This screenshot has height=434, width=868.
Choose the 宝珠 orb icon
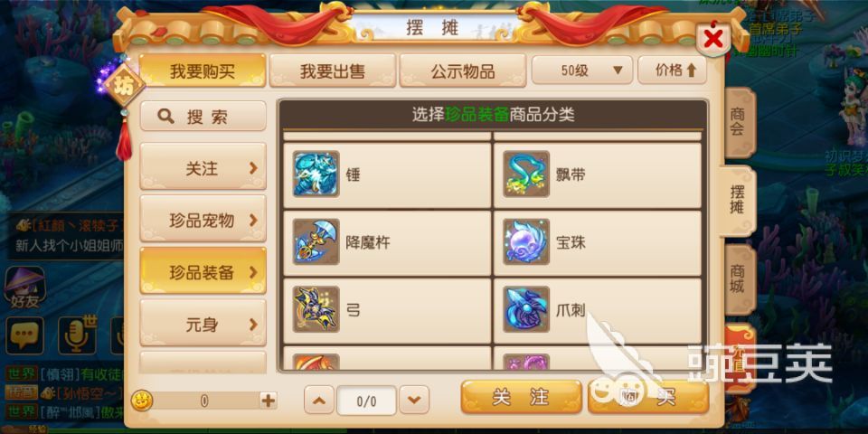[526, 241]
